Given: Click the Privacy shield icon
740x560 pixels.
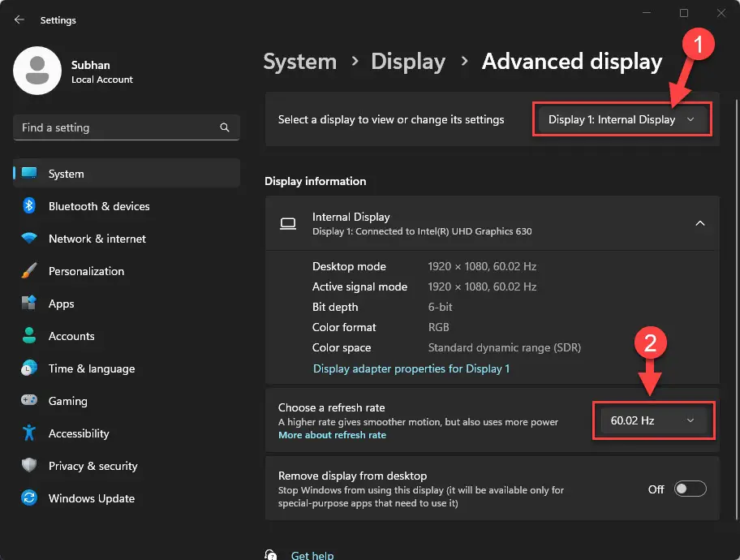Looking at the screenshot, I should 29,465.
